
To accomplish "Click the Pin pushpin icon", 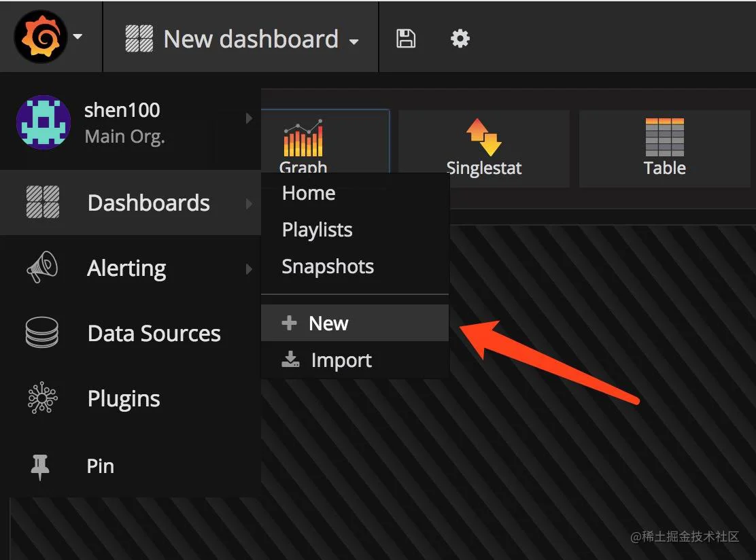I will 40,466.
